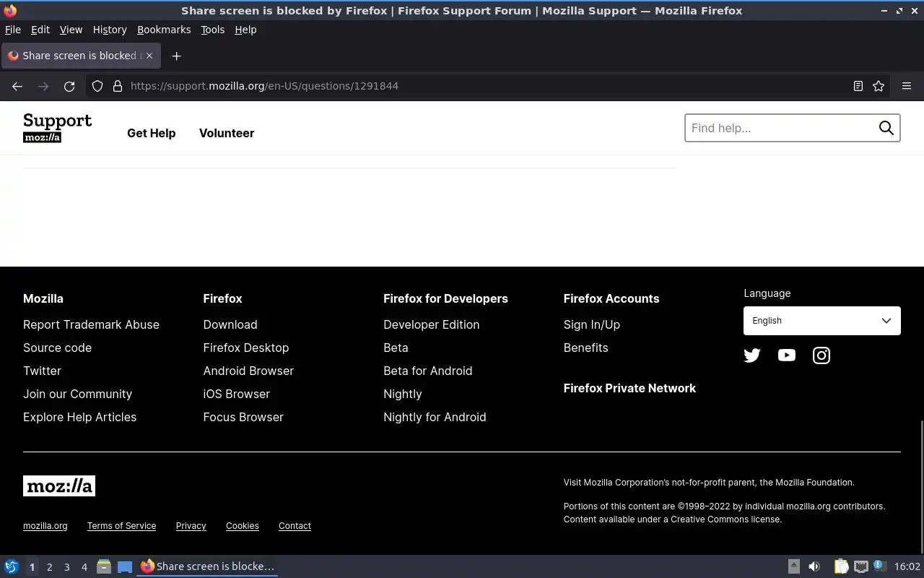This screenshot has height=578, width=924.
Task: Open network status tray icon
Action: tap(860, 566)
